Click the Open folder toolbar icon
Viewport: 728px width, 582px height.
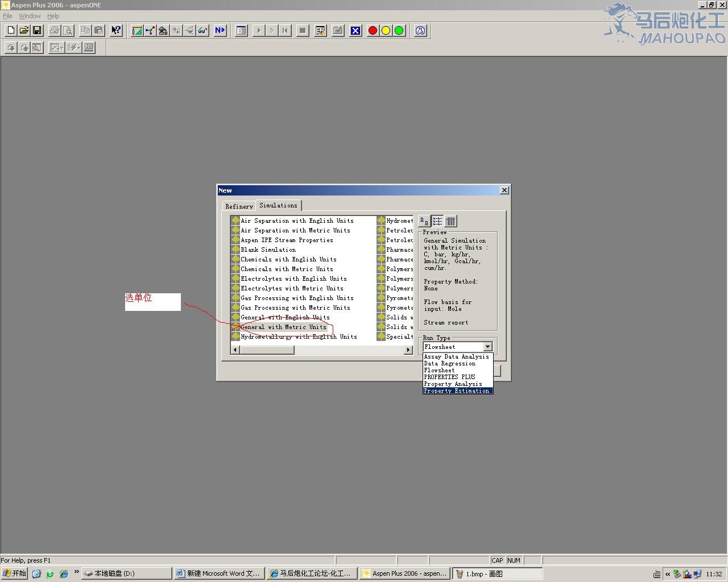24,31
